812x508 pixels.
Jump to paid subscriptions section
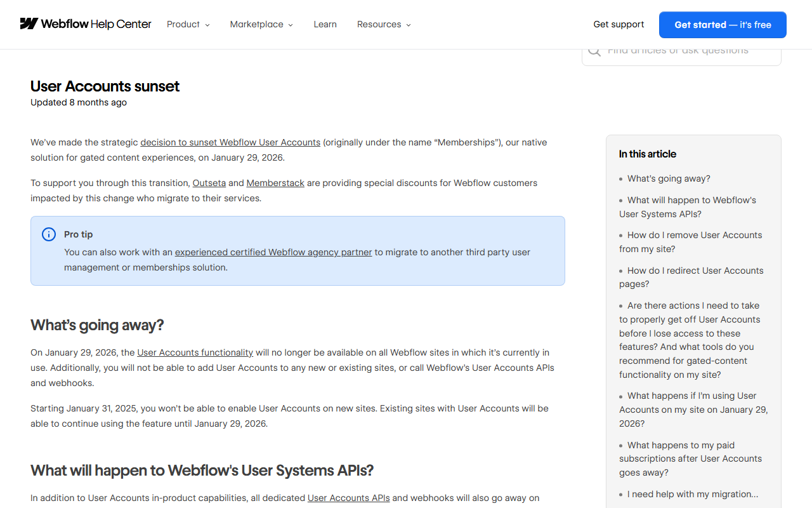691,458
